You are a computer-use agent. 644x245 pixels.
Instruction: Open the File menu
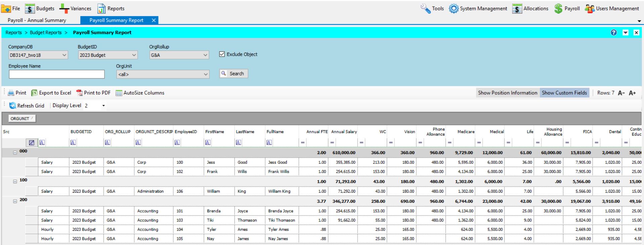pyautogui.click(x=11, y=9)
